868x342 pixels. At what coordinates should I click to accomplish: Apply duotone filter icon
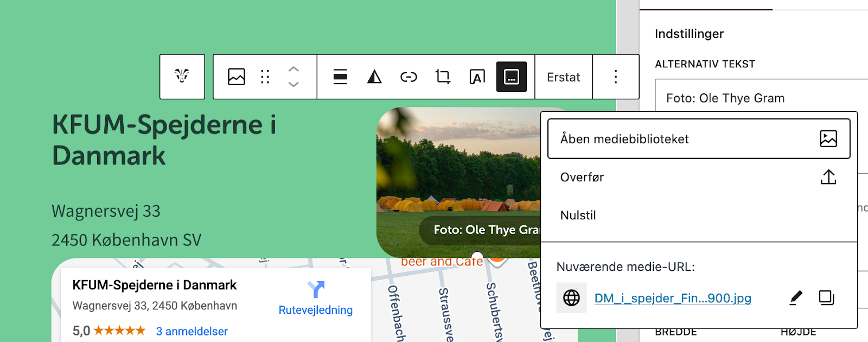click(374, 77)
